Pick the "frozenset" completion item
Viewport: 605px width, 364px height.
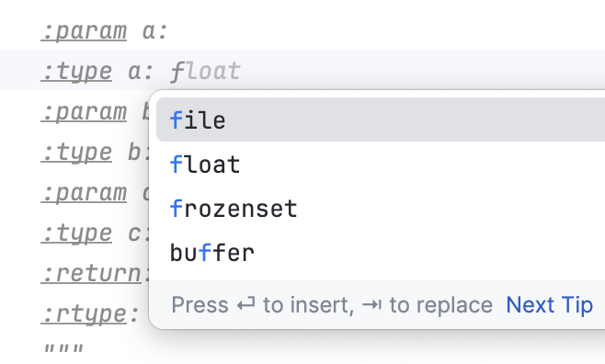[381, 209]
